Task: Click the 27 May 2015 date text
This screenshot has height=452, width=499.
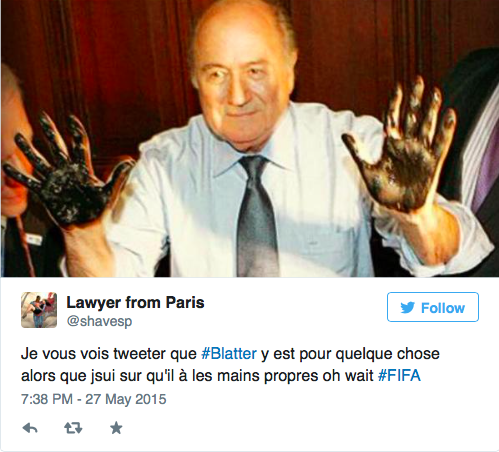Action: click(126, 399)
